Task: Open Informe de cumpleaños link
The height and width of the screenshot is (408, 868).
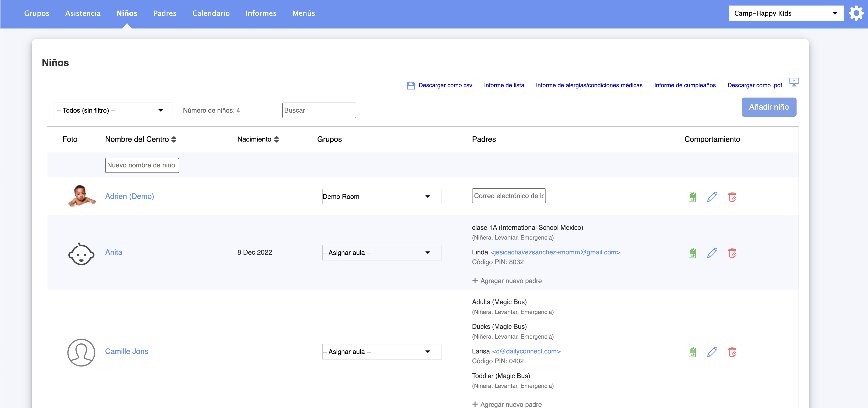Action: click(685, 85)
